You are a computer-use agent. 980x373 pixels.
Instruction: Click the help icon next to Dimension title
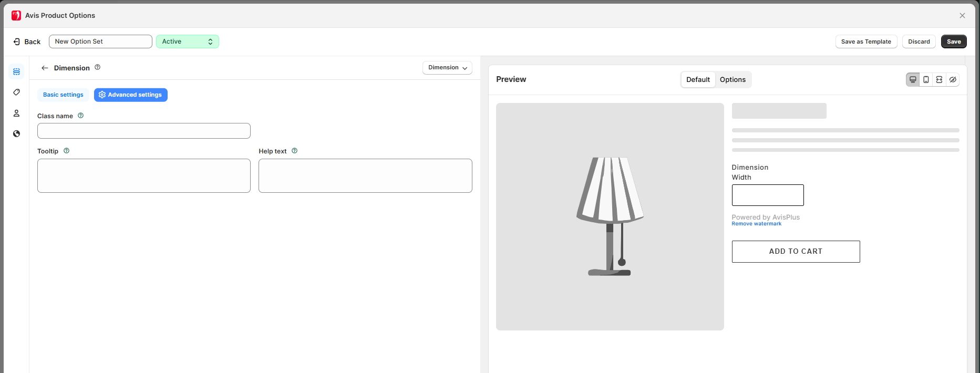[97, 67]
